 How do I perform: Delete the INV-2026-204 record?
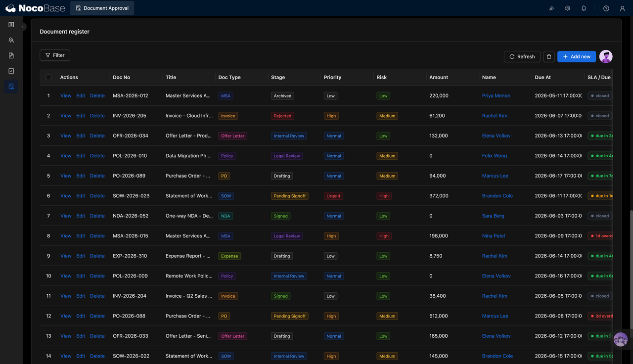coord(97,296)
